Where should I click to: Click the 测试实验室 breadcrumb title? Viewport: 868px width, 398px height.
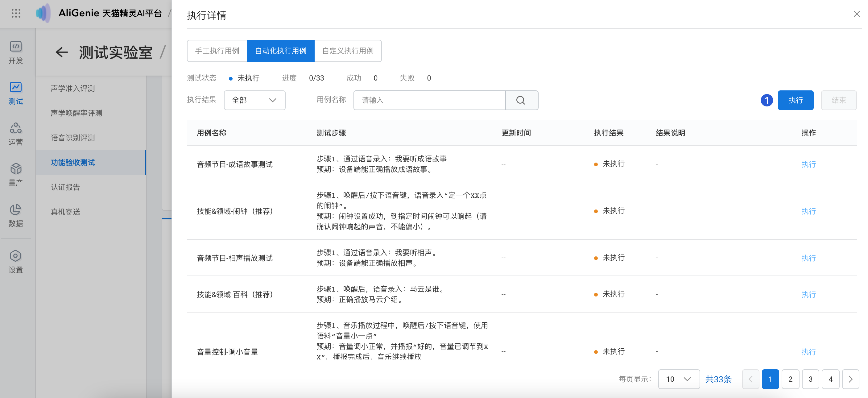pos(116,52)
